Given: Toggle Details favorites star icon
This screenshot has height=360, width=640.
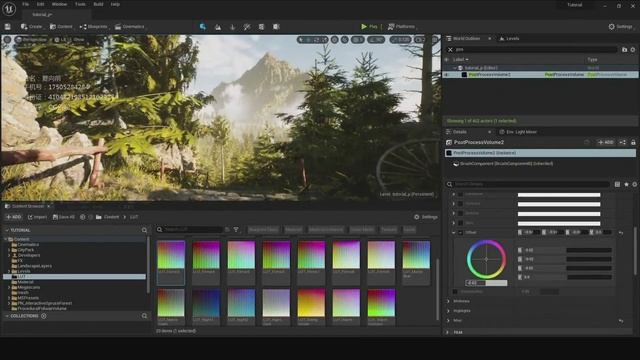Looking at the screenshot, I should pos(626,184).
